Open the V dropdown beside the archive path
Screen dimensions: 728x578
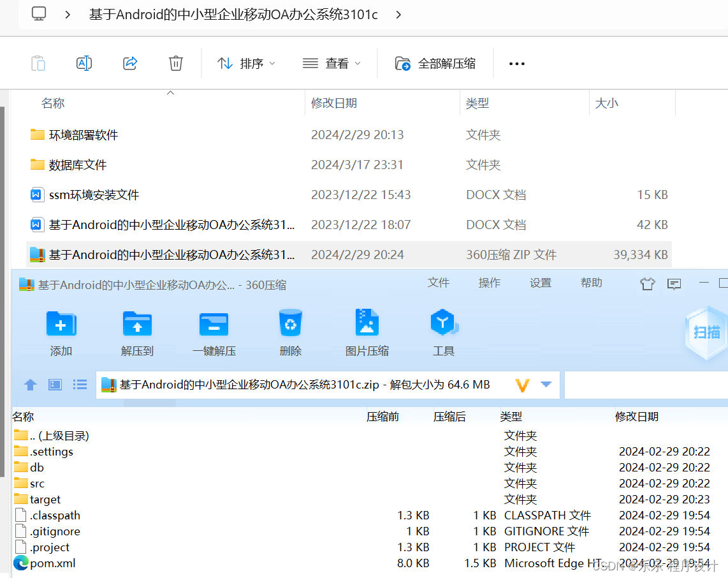click(x=523, y=384)
